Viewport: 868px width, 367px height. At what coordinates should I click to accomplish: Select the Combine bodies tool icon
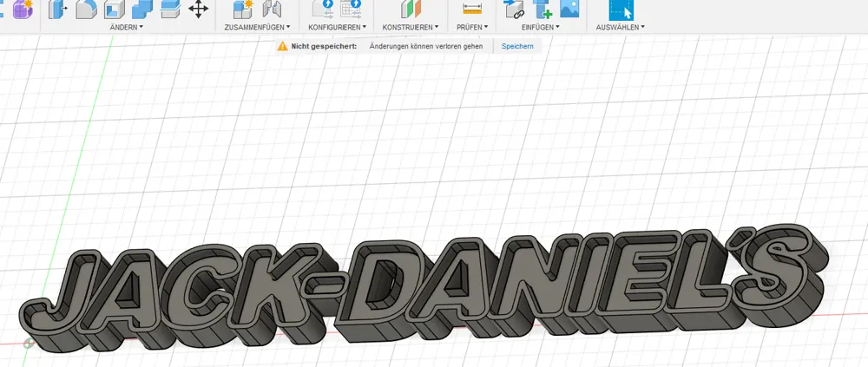point(141,9)
